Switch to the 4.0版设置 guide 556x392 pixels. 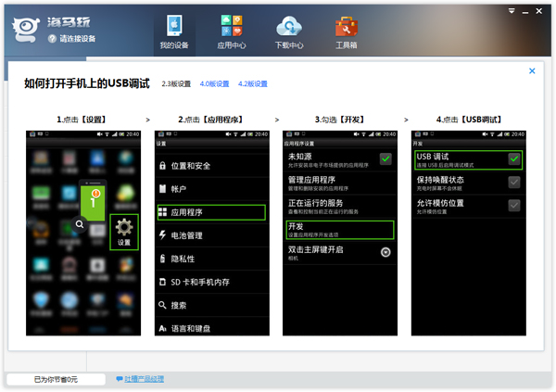(x=215, y=83)
